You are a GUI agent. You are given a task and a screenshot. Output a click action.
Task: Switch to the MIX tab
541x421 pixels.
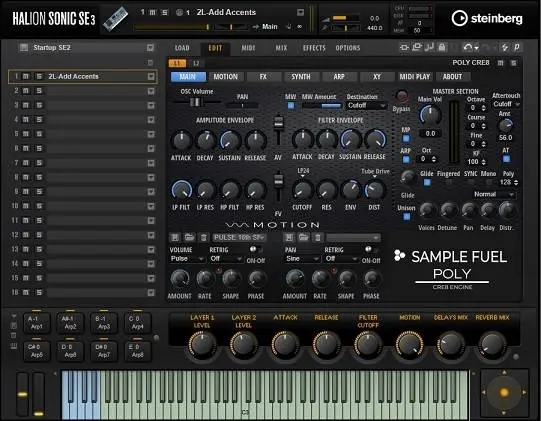tap(282, 48)
